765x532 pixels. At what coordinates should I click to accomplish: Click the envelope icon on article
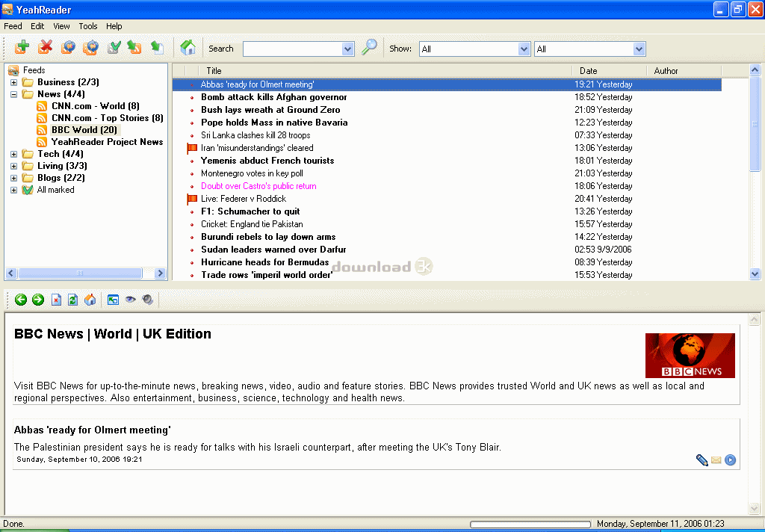(x=716, y=460)
